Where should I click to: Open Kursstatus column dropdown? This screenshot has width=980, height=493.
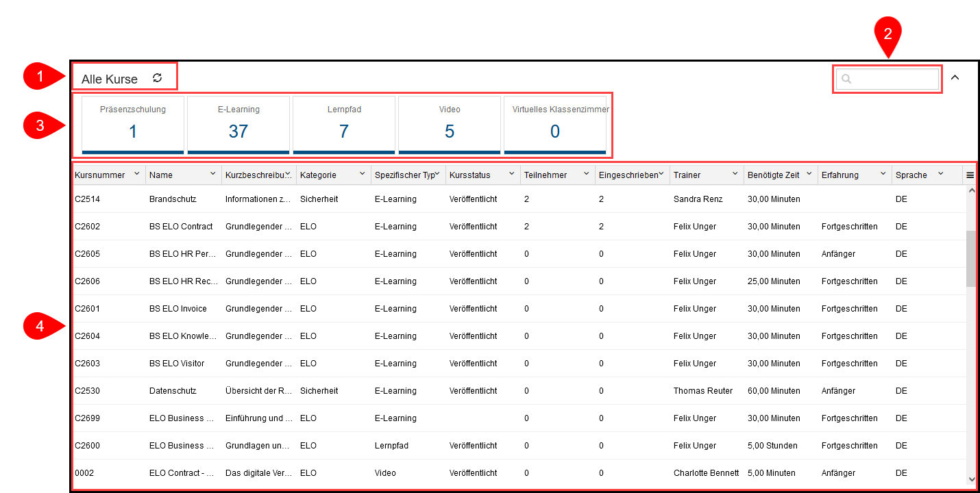pyautogui.click(x=511, y=174)
